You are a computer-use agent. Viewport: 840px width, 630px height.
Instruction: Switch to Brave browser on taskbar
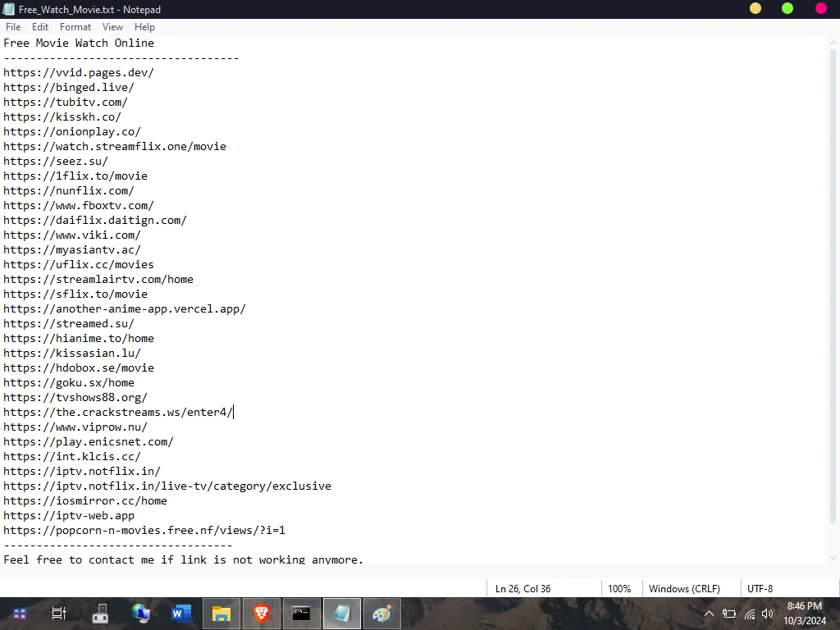(262, 614)
